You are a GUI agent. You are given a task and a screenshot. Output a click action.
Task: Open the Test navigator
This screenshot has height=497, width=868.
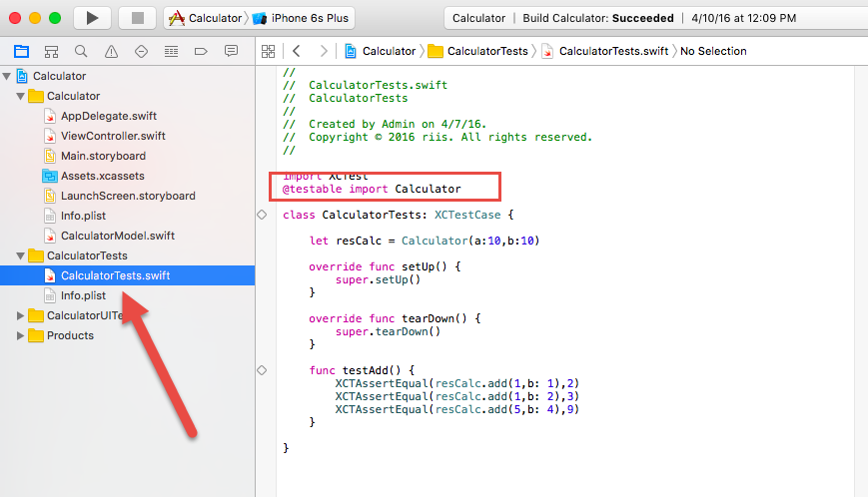[x=141, y=52]
